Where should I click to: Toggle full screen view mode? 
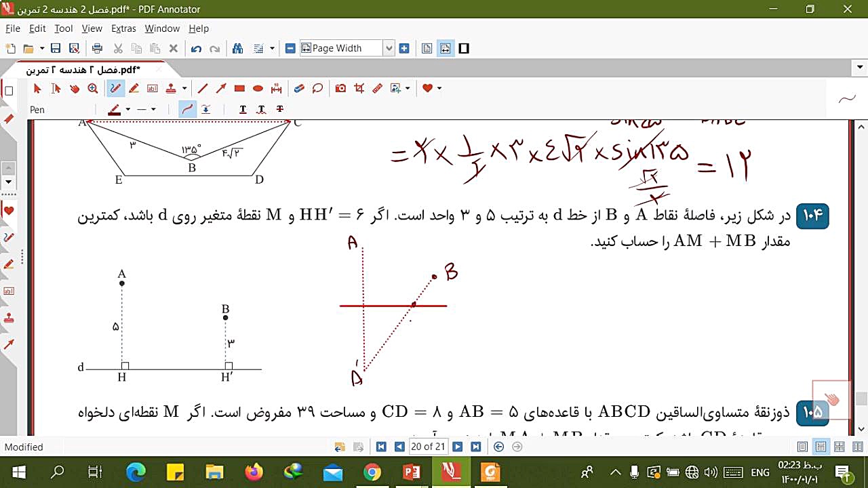[x=464, y=48]
